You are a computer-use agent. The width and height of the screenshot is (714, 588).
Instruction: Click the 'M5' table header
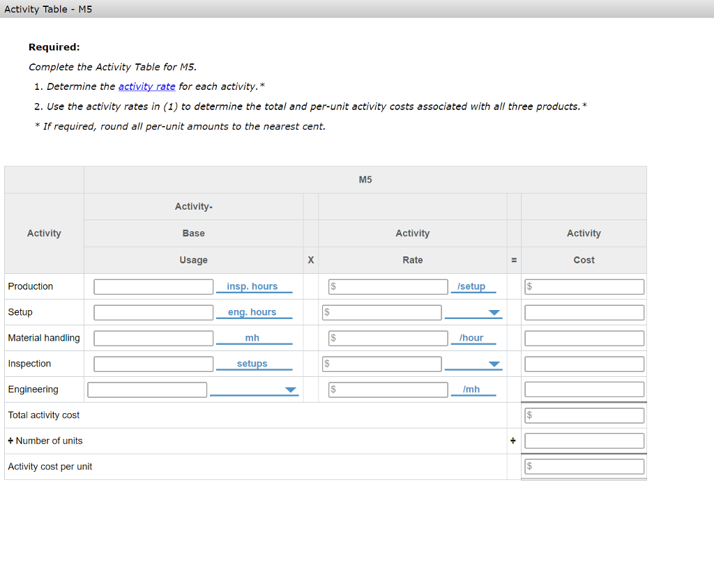pyautogui.click(x=365, y=180)
